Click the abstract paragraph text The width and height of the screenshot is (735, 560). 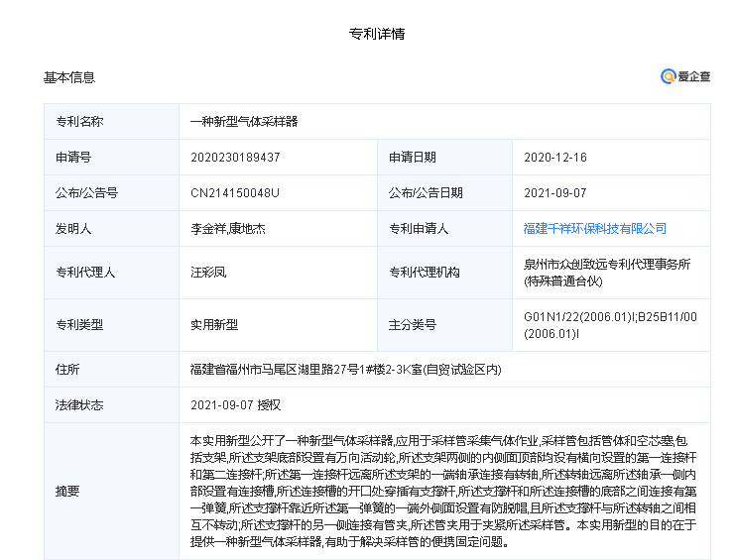[x=444, y=491]
